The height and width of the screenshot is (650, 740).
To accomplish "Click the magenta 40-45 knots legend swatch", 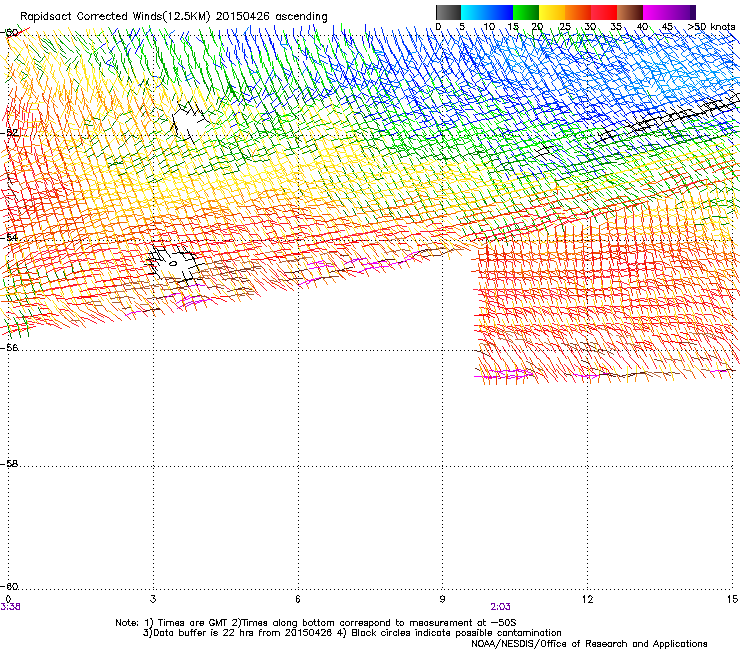I will [656, 12].
